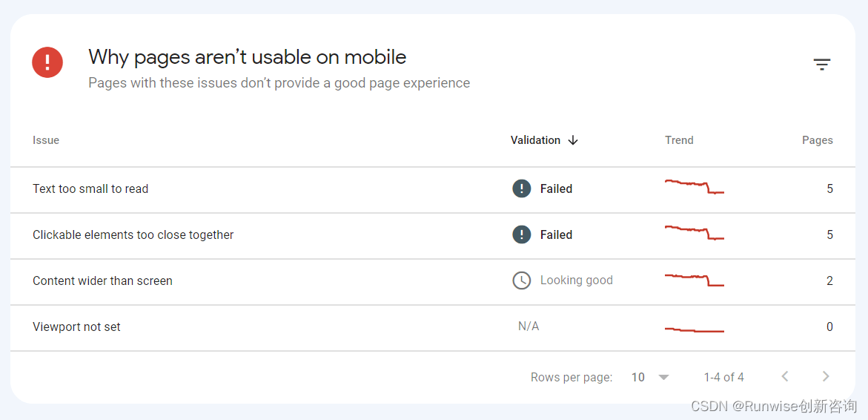The image size is (868, 420).
Task: Click the red error alert icon
Action: (47, 62)
